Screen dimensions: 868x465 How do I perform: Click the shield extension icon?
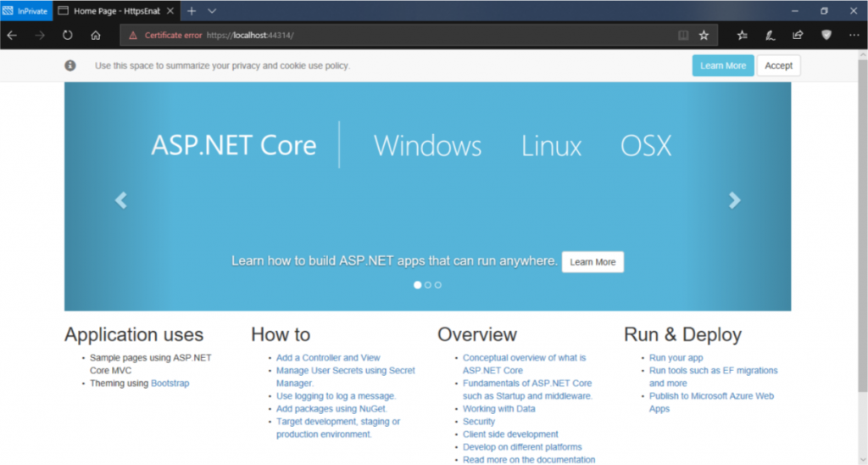click(x=826, y=35)
